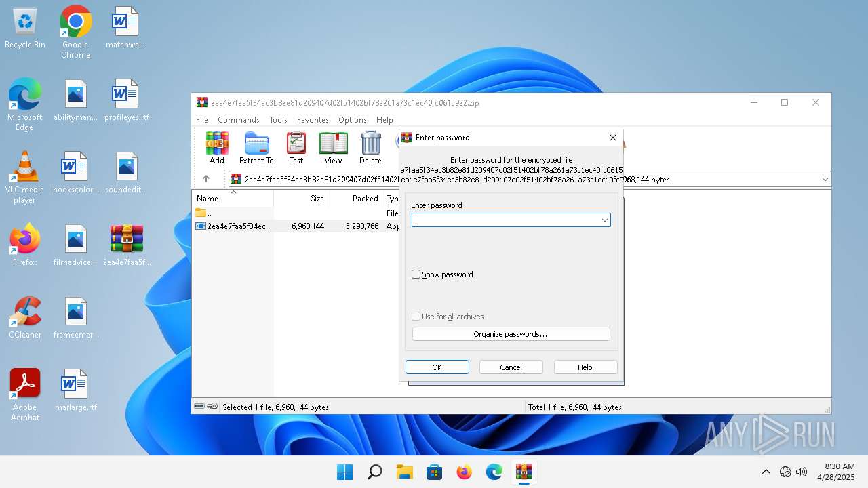868x488 pixels.
Task: Go up one folder level arrow
Action: [206, 179]
